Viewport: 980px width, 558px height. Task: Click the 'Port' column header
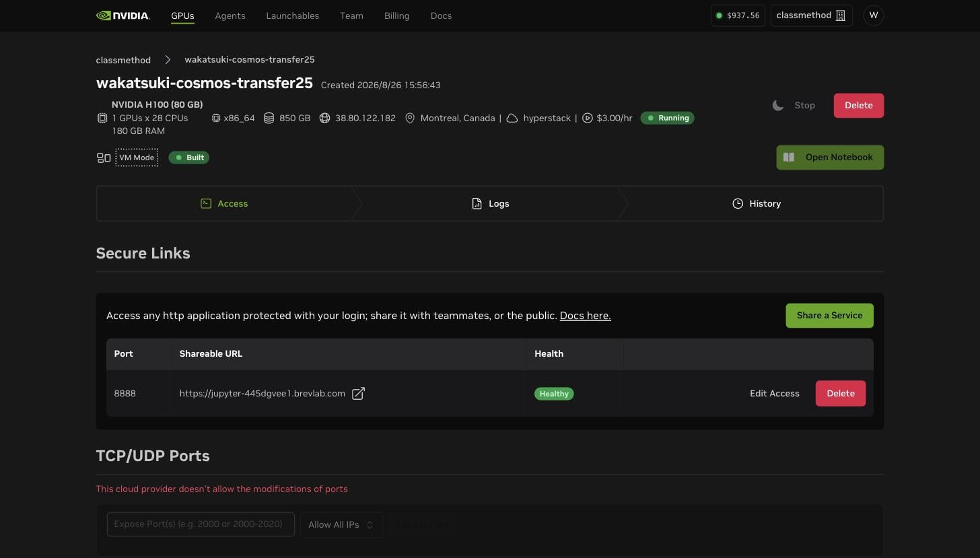pos(124,353)
